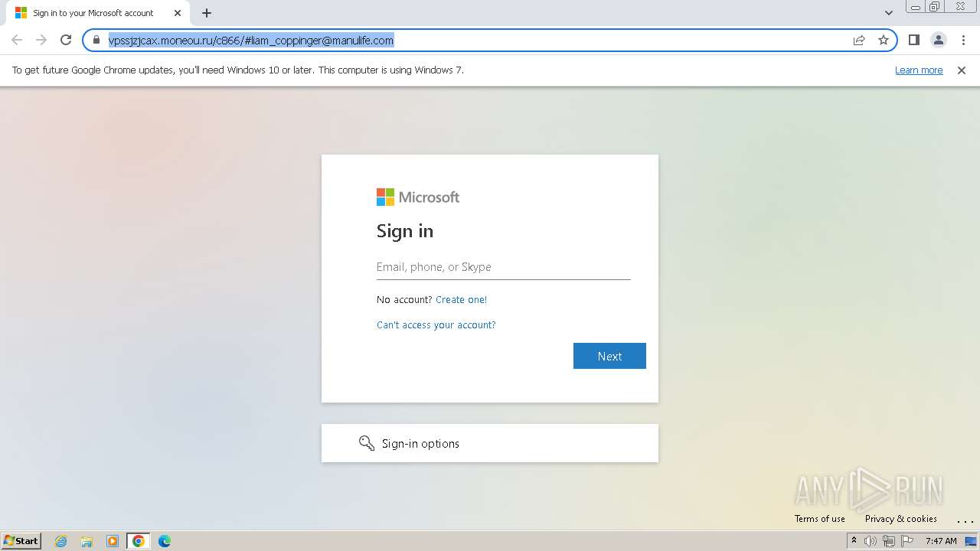Viewport: 980px width, 551px height.
Task: Open the Action Center flag icon
Action: tap(907, 541)
